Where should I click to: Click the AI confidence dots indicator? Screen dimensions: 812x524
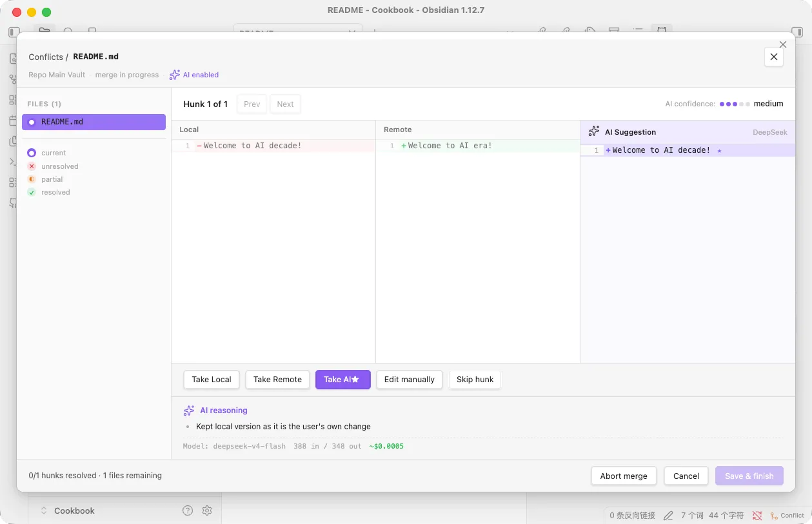tap(735, 104)
